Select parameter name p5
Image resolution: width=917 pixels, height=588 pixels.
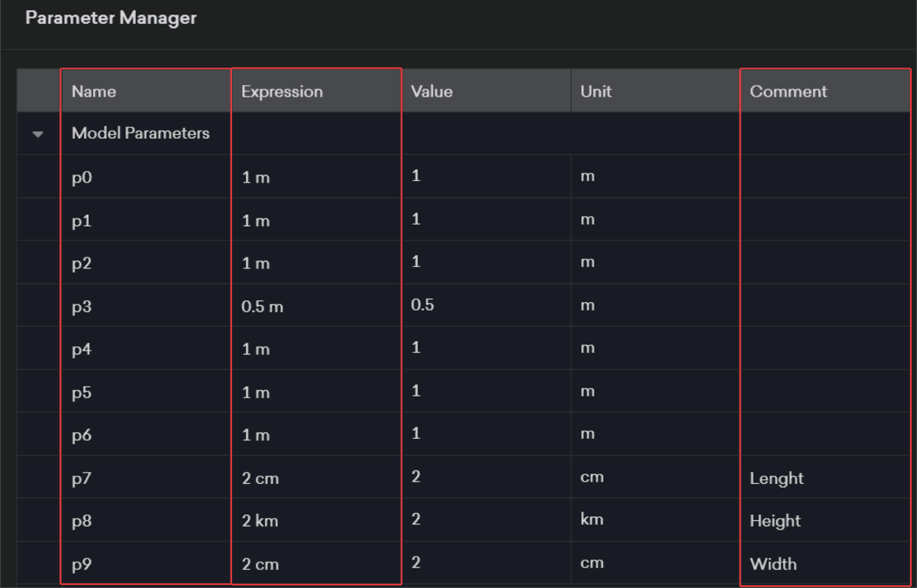pyautogui.click(x=82, y=392)
